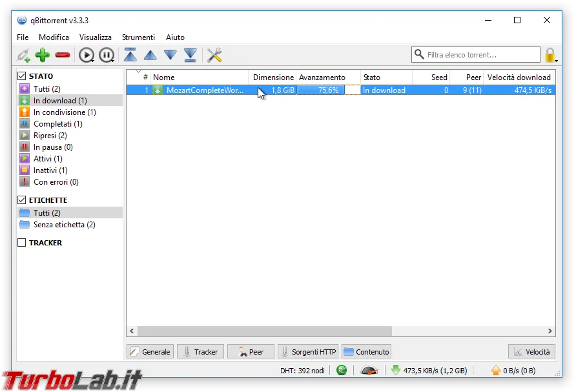Move torrent to bottom of queue
This screenshot has height=392, width=576.
pyautogui.click(x=190, y=55)
